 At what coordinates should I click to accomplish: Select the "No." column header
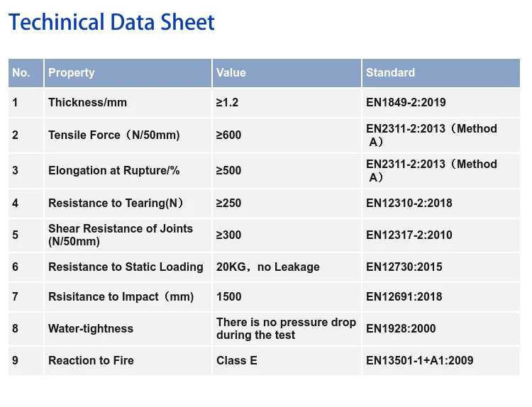pyautogui.click(x=21, y=72)
